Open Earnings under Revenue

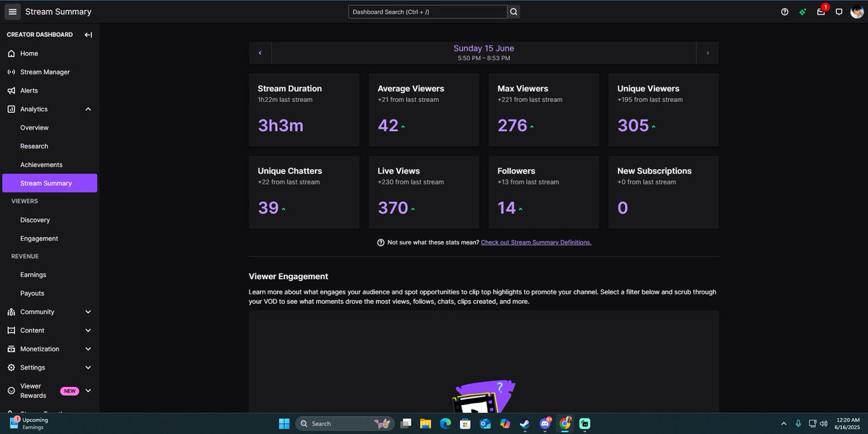(33, 275)
